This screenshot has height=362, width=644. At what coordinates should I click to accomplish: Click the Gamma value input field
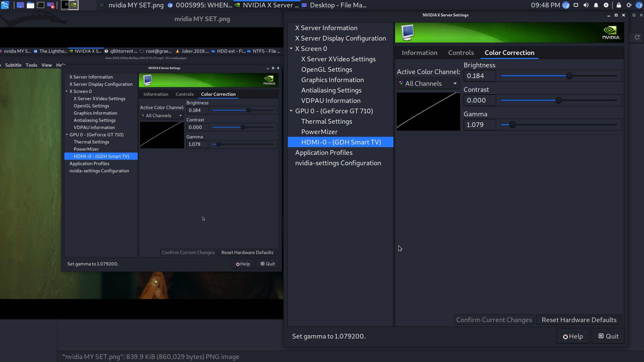pyautogui.click(x=480, y=125)
